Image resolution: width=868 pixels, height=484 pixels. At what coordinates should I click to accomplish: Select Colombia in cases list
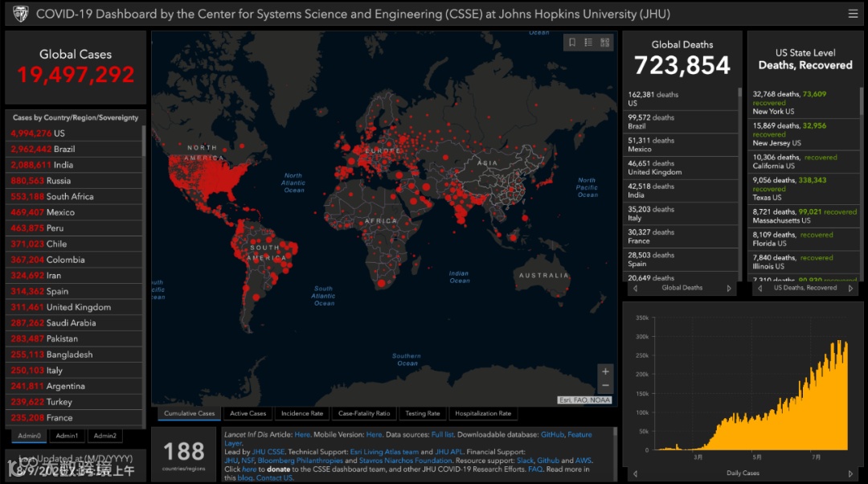[x=75, y=260]
